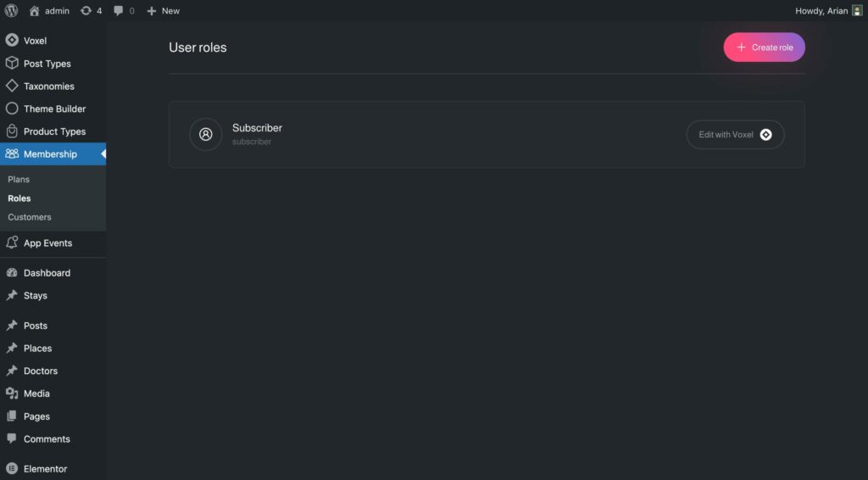Image resolution: width=868 pixels, height=480 pixels.
Task: Open the updates icon in admin bar
Action: pos(86,11)
